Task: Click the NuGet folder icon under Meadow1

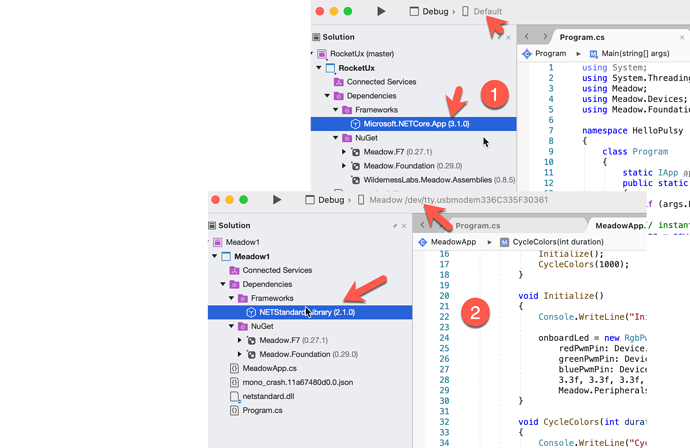Action: click(243, 326)
